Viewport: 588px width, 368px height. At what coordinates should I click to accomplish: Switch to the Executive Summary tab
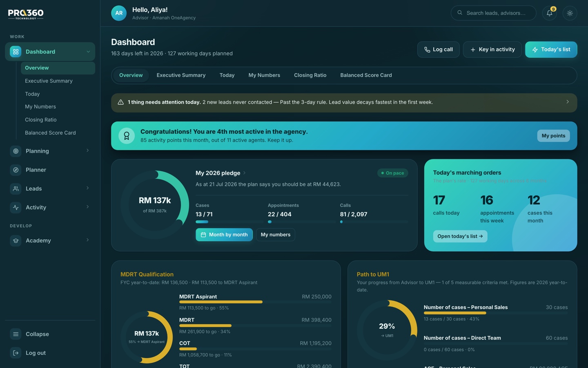pyautogui.click(x=181, y=75)
